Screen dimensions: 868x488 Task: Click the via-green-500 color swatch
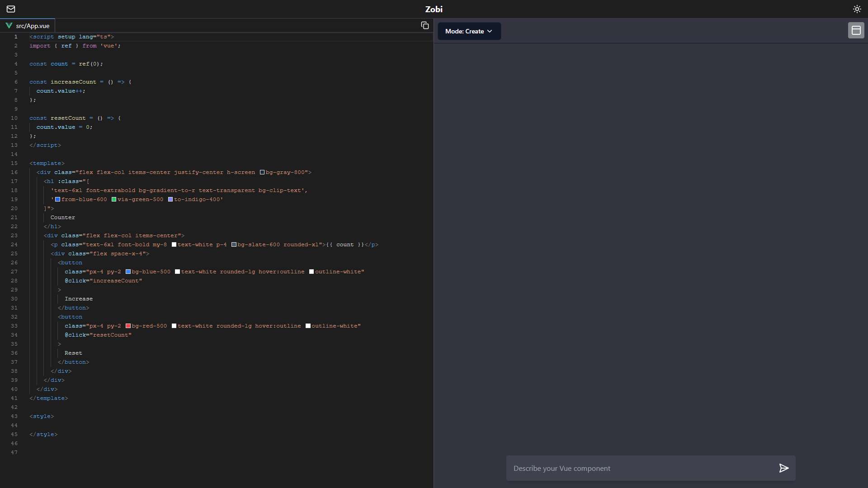tap(114, 199)
